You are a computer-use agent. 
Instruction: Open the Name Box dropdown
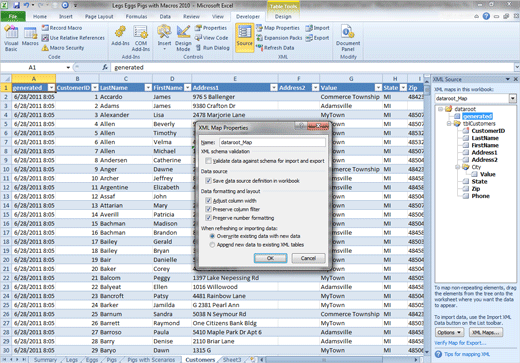coord(68,67)
